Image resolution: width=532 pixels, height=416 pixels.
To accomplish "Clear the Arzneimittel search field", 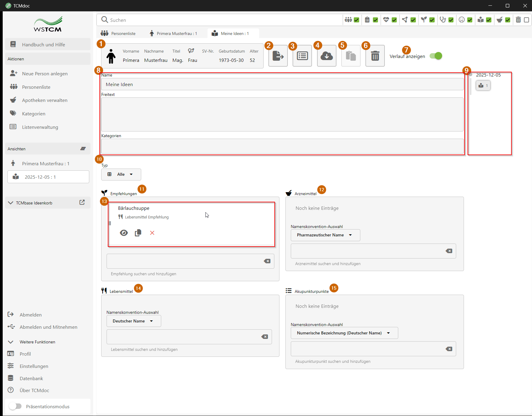I will coord(449,251).
